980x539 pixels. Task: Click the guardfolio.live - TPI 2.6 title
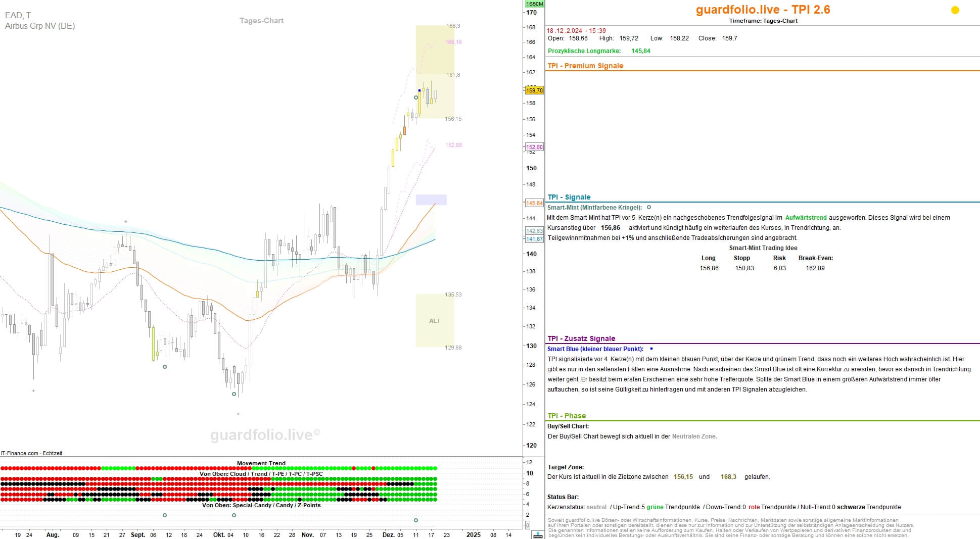(763, 10)
